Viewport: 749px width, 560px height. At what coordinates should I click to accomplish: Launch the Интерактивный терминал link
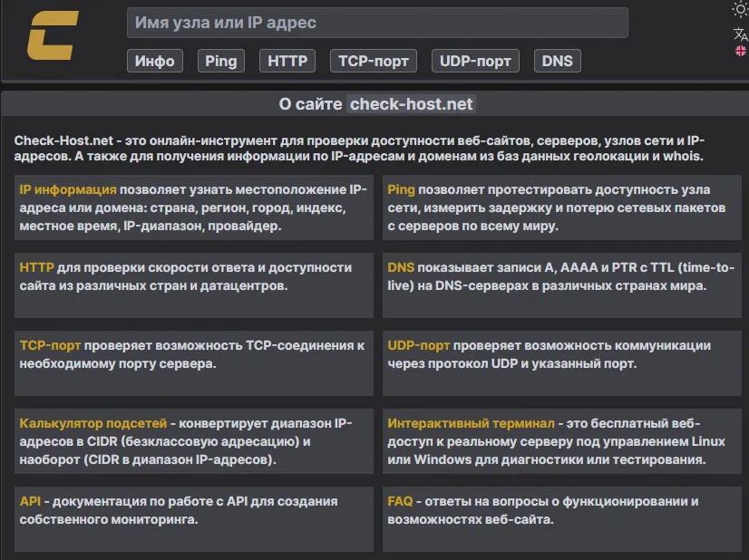pyautogui.click(x=471, y=423)
